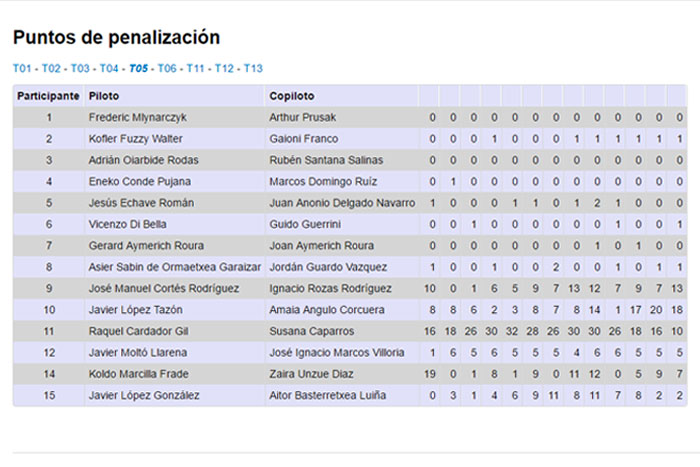Switch to the T11 stage link

click(196, 69)
